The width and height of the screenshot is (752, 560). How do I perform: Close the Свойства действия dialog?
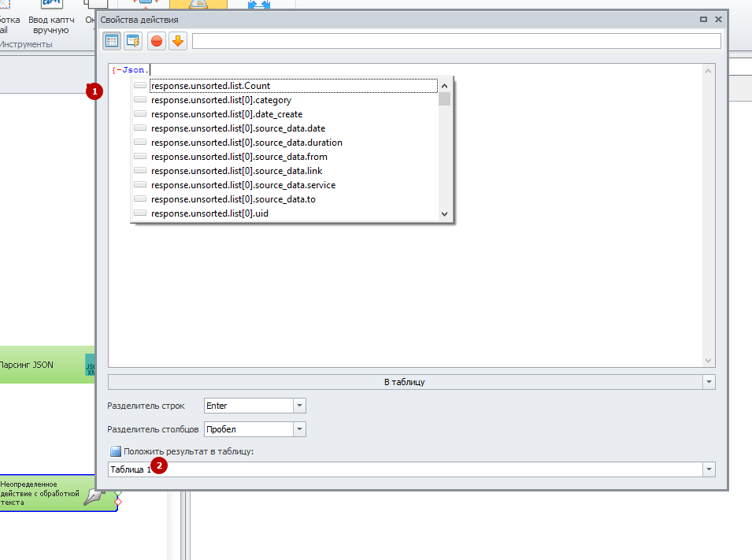718,19
